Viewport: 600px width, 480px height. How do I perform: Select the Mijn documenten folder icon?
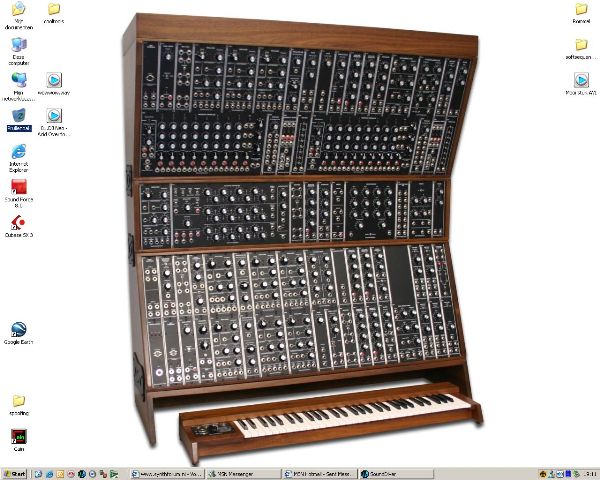[19, 15]
